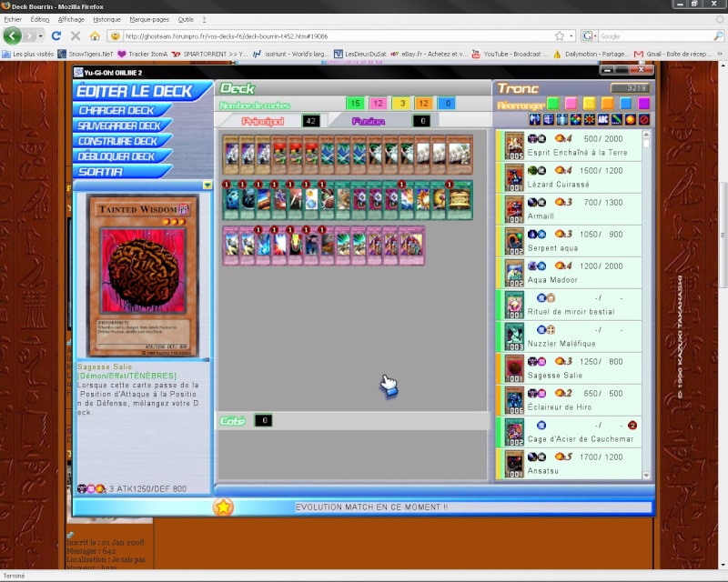Click the orange star sort icon in Tronc
The image size is (728, 582).
click(630, 120)
